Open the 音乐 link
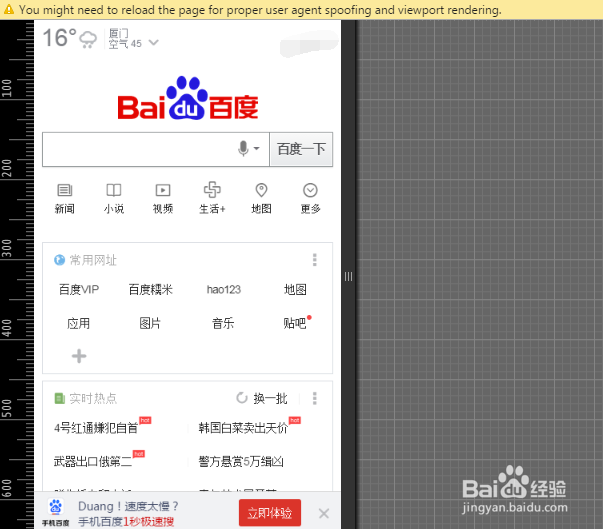 click(x=223, y=323)
